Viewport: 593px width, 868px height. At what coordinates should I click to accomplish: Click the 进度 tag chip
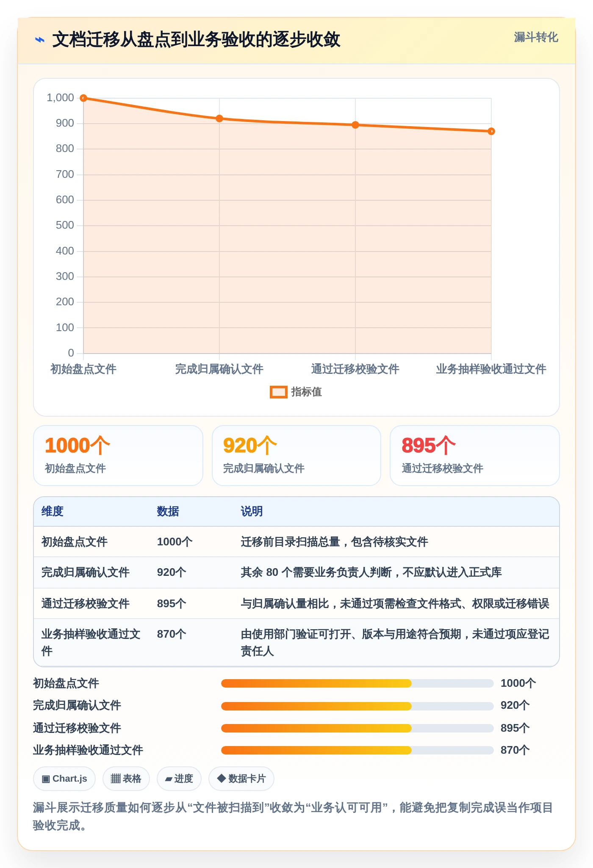coord(179,779)
